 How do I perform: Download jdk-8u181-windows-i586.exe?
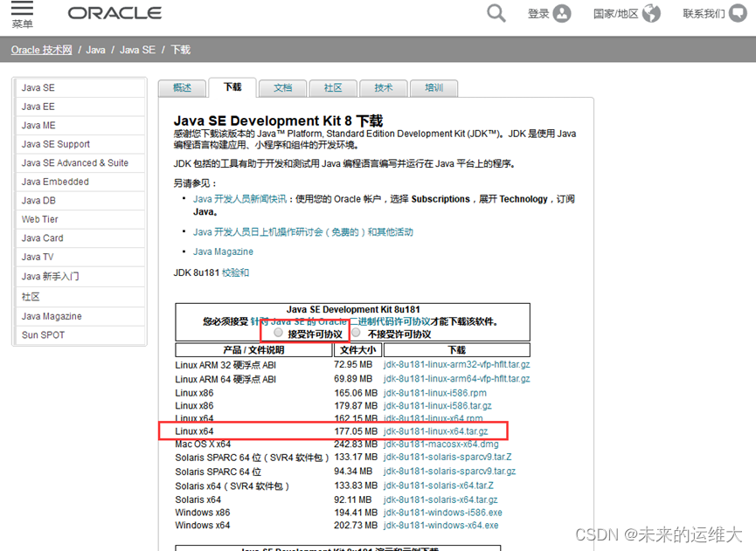(442, 513)
